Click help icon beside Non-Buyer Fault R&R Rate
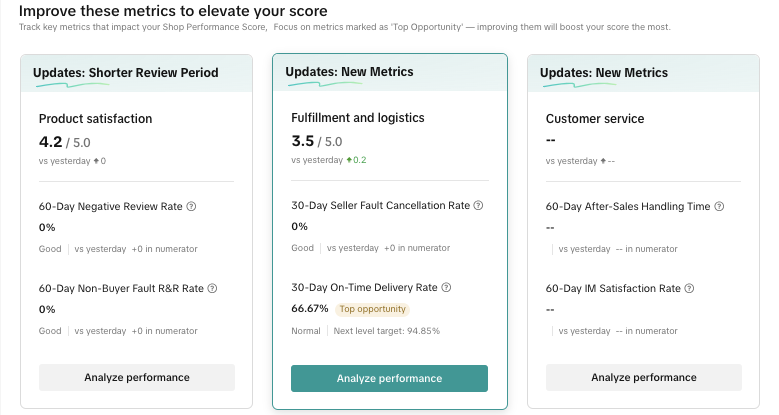This screenshot has height=415, width=779. click(212, 289)
